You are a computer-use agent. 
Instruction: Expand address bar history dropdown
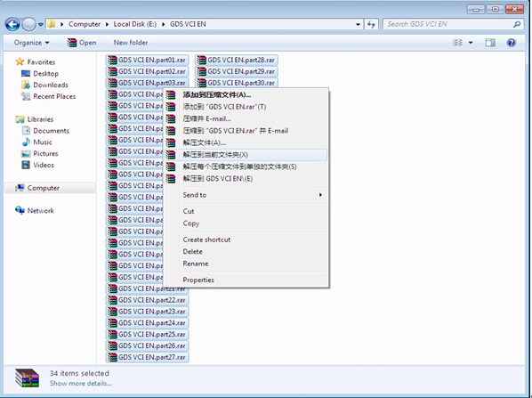pos(358,24)
